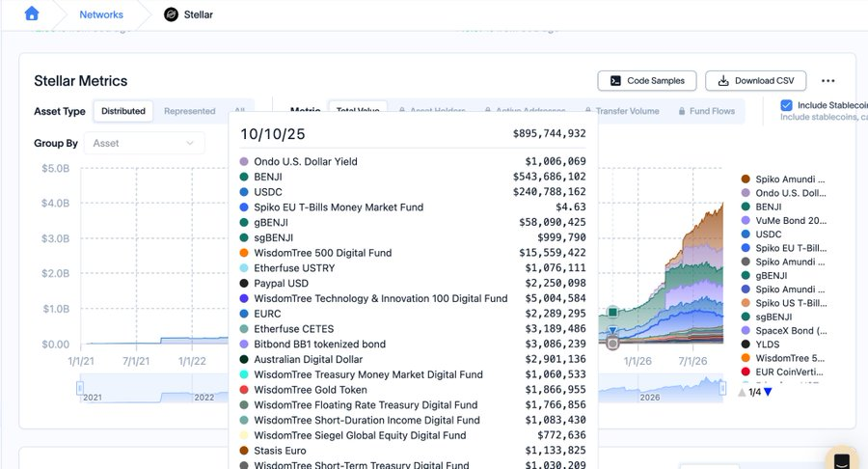Screen dimensions: 868x469
Task: Toggle the Include Stablecoins checkbox
Action: 786,105
